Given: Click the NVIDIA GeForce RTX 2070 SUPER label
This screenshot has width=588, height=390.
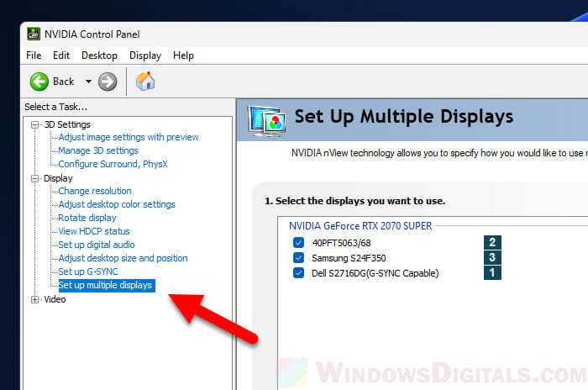Looking at the screenshot, I should [360, 226].
